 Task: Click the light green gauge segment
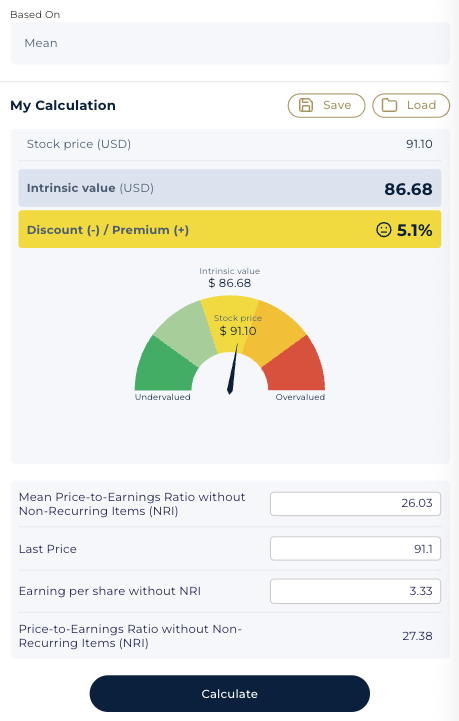click(184, 329)
